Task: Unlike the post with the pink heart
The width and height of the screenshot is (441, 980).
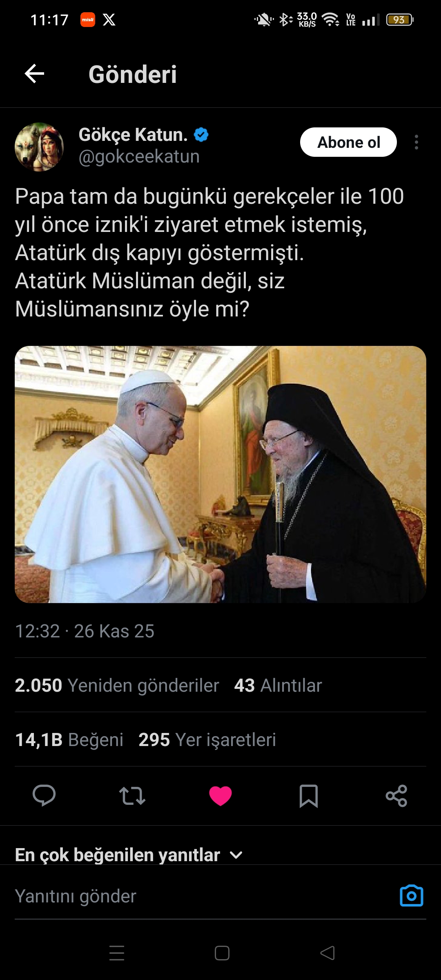Action: (x=220, y=795)
